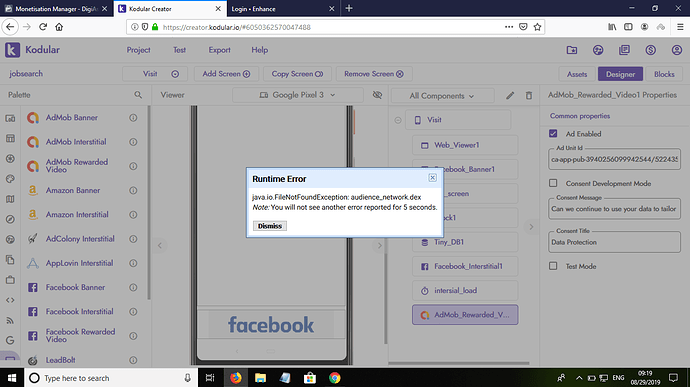Open the Google Pixel 3 device dropdown

point(297,95)
